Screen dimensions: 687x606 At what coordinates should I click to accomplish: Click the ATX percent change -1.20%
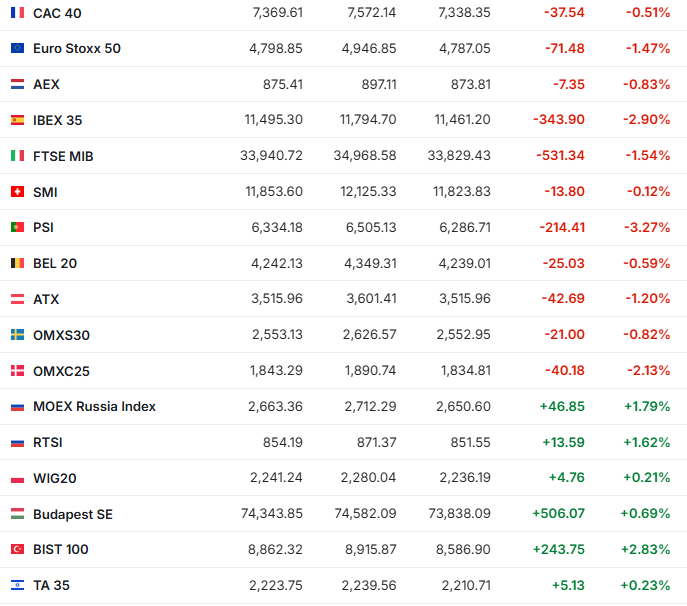[646, 299]
